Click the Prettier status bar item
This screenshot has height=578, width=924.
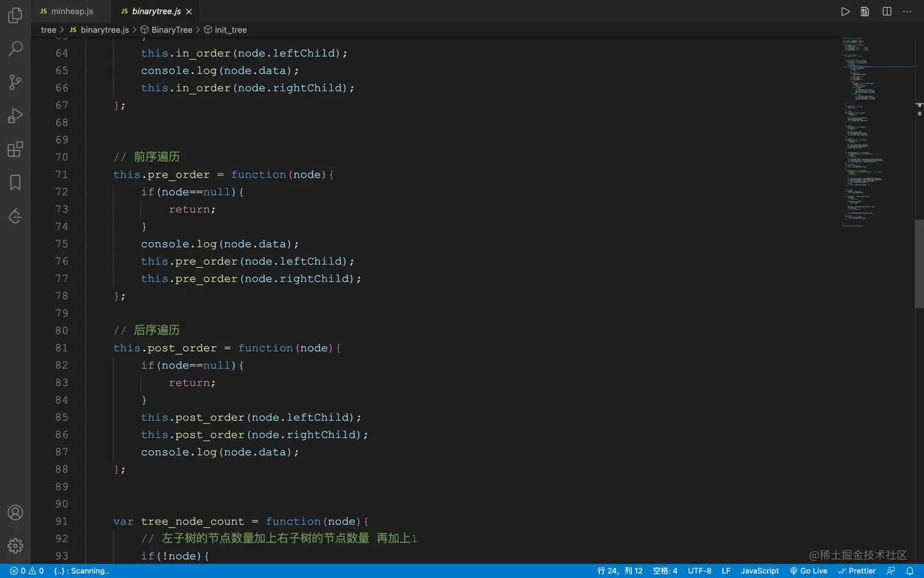tap(857, 571)
